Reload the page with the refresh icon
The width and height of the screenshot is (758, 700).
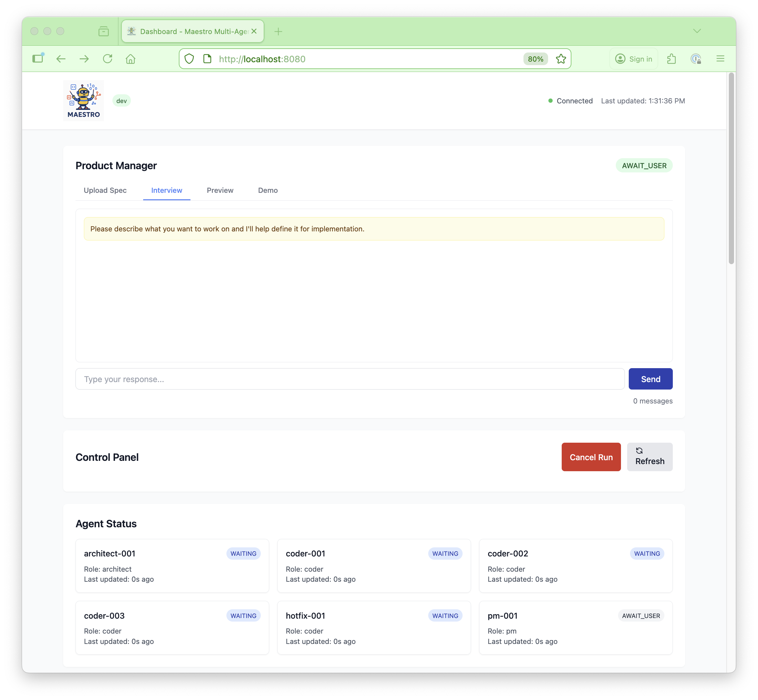point(108,59)
